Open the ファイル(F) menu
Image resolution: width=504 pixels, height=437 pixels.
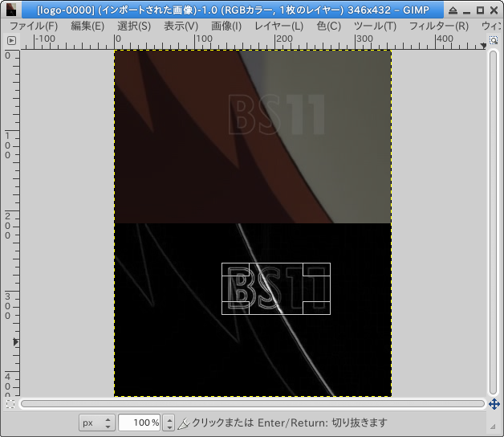[34, 26]
